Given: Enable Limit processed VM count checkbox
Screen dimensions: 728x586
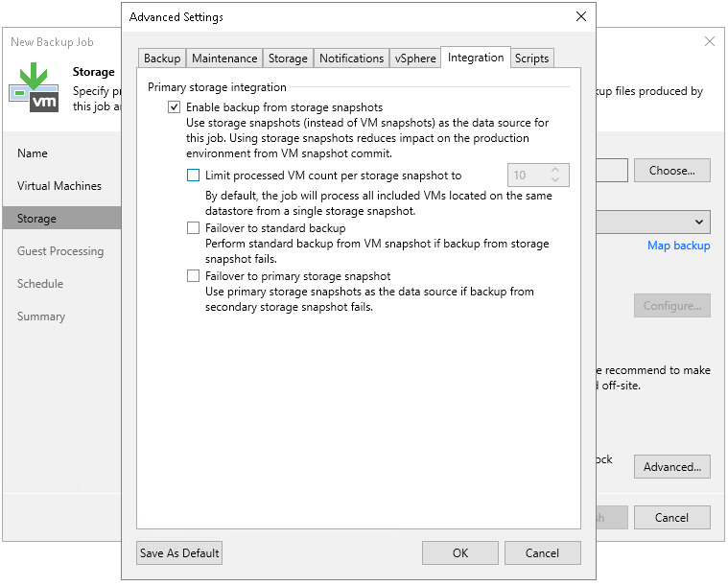Looking at the screenshot, I should [x=193, y=176].
